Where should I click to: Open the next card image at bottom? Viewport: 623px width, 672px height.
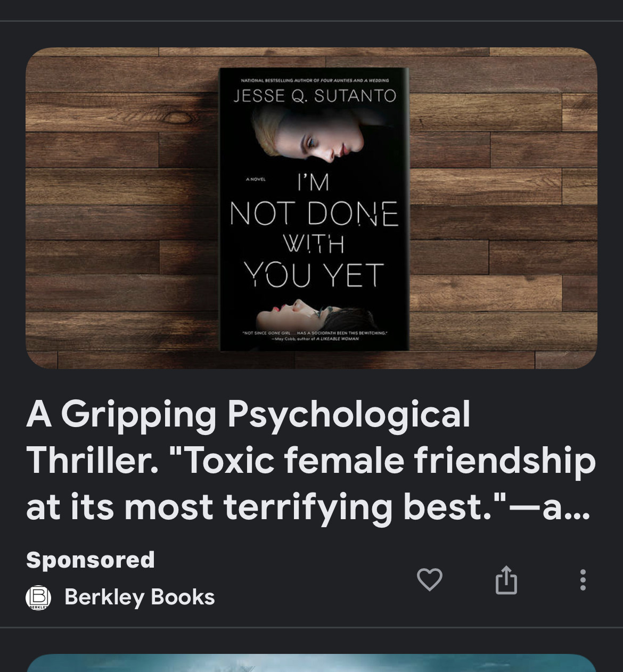[311, 663]
